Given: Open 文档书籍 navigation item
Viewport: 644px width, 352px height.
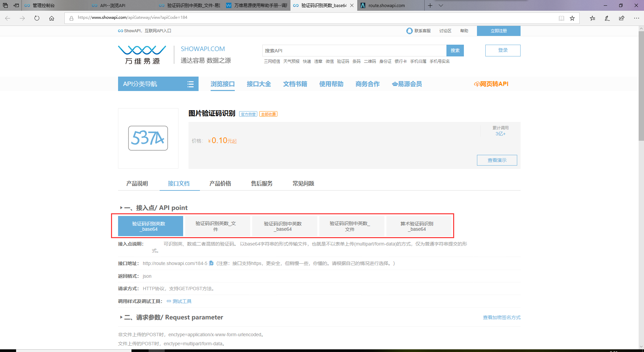Looking at the screenshot, I should coord(295,84).
